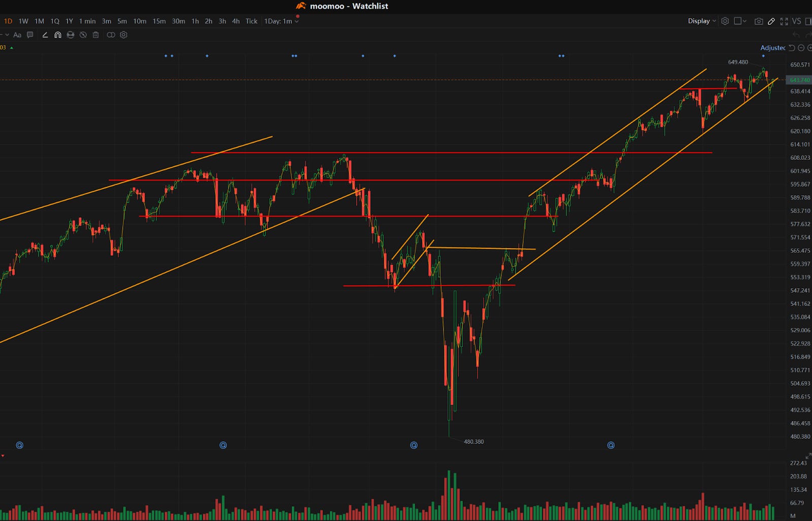Image resolution: width=812 pixels, height=521 pixels.
Task: Open the 1Day: 1m dropdown
Action: (282, 21)
